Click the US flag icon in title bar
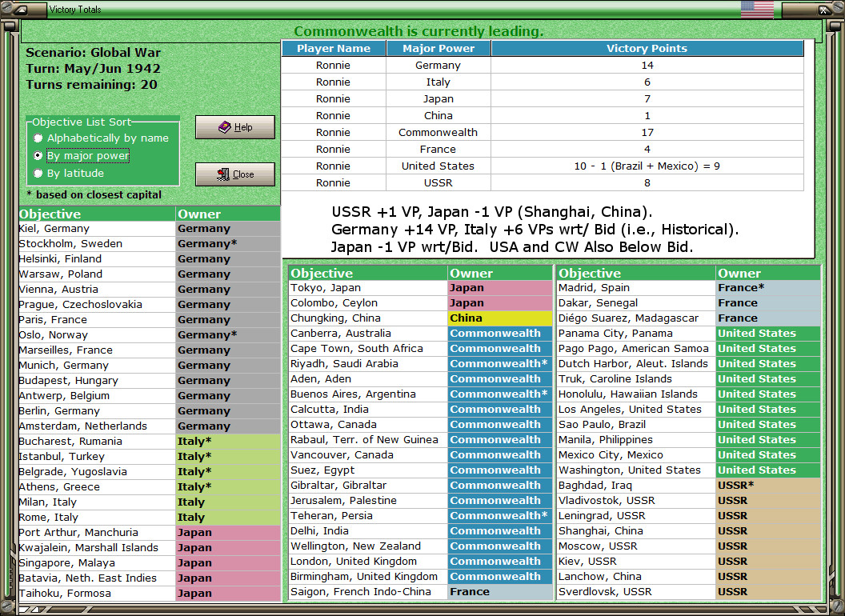Image resolution: width=845 pixels, height=616 pixels. [757, 9]
